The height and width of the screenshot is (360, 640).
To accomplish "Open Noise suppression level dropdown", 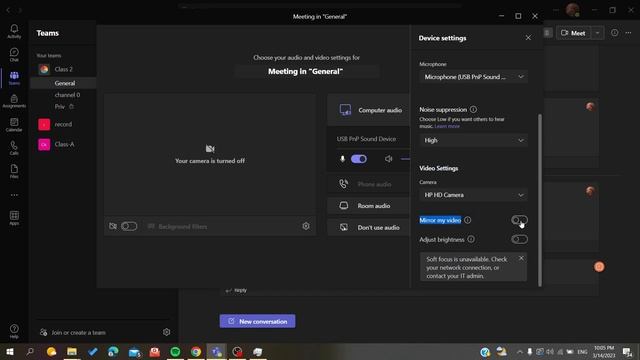I will (473, 140).
